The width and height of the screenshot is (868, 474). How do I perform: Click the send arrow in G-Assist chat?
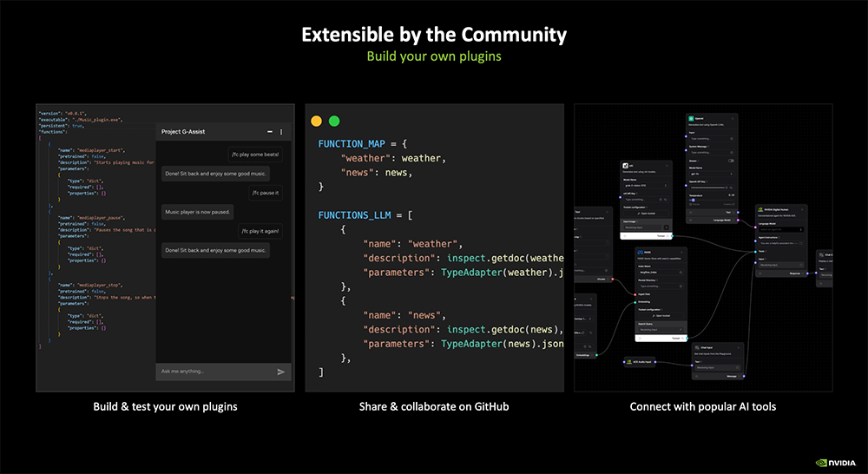pyautogui.click(x=280, y=372)
